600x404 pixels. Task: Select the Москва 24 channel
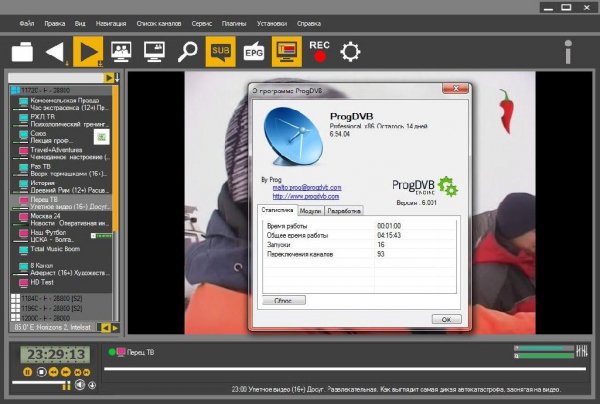61,219
